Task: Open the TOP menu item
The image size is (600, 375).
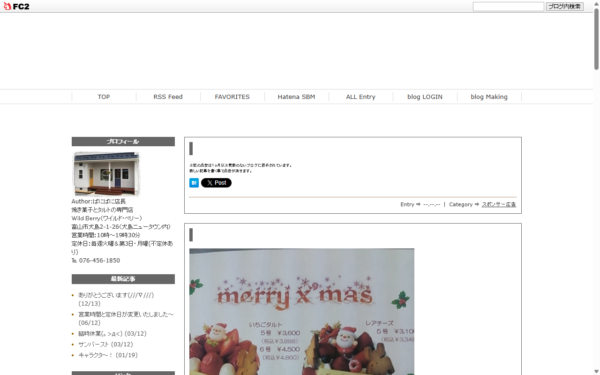Action: coord(104,97)
